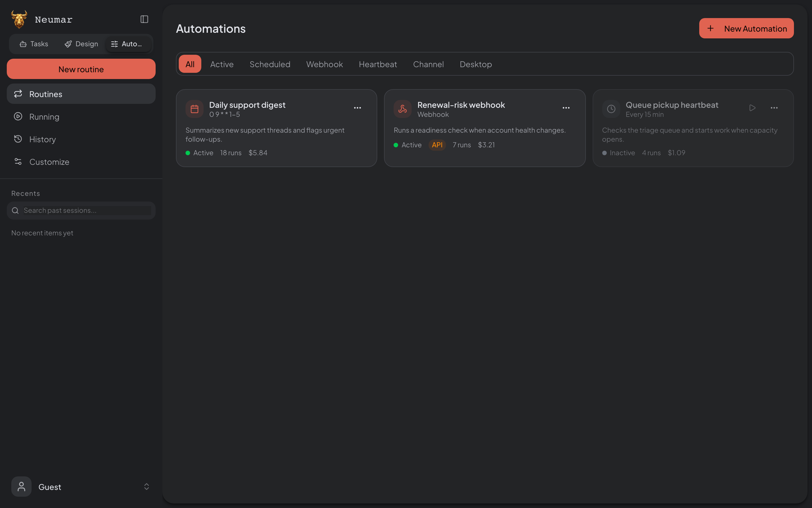Filter automations by Channel
812x508 pixels.
pos(428,64)
